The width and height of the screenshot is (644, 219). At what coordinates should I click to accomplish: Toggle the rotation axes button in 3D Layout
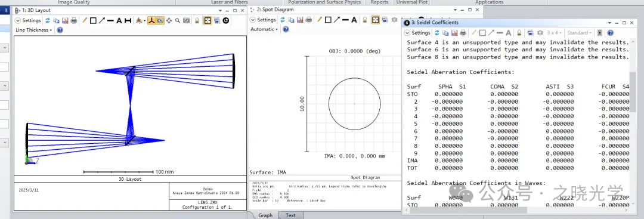[x=151, y=20]
